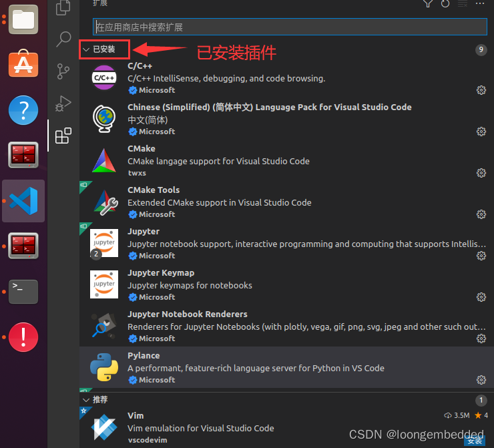Screen dimensions: 494x448
Task: Click the CMake triangle logo
Action: [x=104, y=160]
